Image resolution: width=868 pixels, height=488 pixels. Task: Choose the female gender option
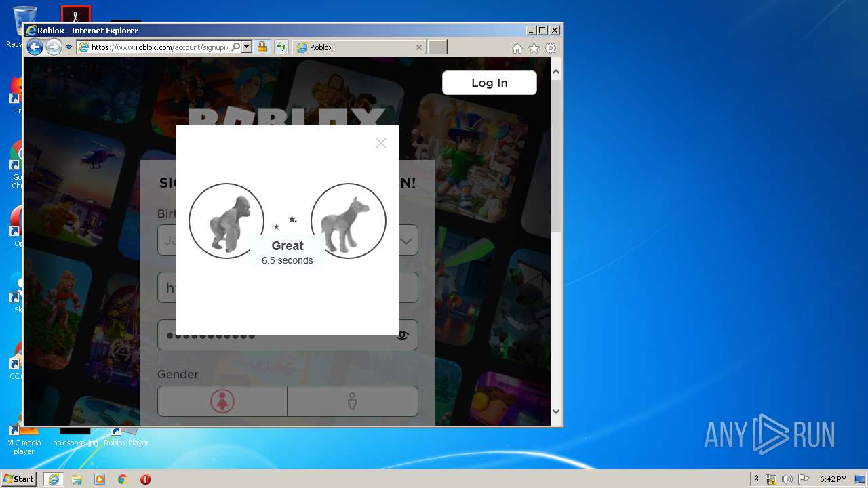coord(222,401)
